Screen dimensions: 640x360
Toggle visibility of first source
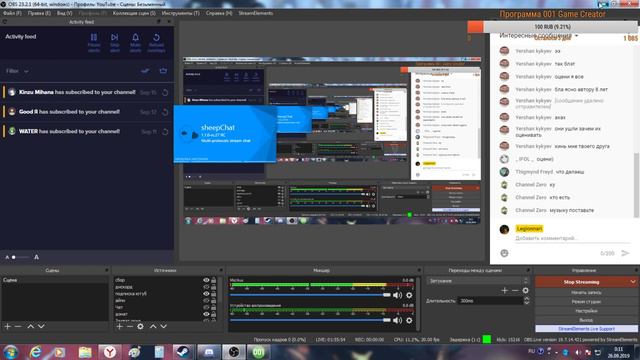point(206,280)
